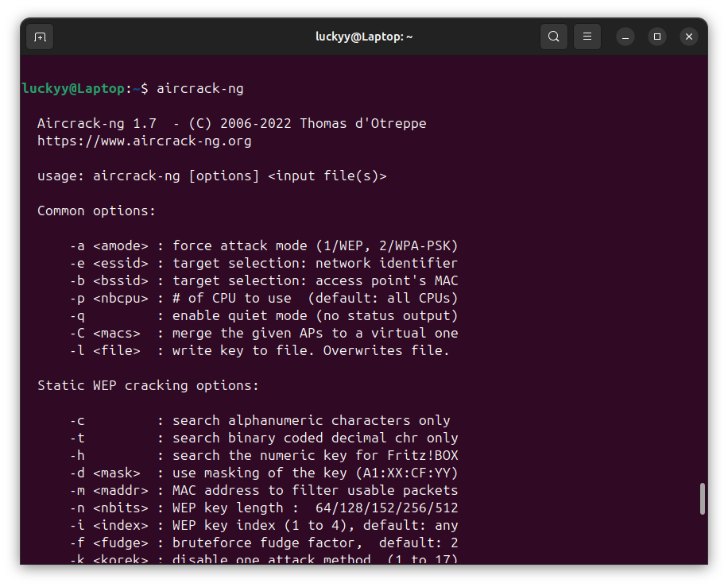
Task: Click the Common options heading
Action: (96, 211)
